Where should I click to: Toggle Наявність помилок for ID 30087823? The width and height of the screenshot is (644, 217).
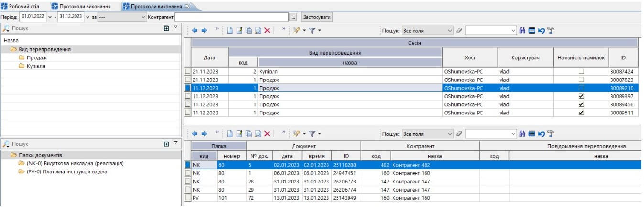581,80
